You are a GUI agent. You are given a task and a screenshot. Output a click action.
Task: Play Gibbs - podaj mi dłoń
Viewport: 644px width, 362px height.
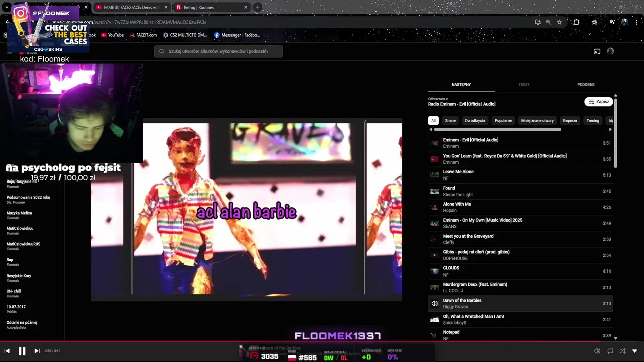tap(520, 255)
